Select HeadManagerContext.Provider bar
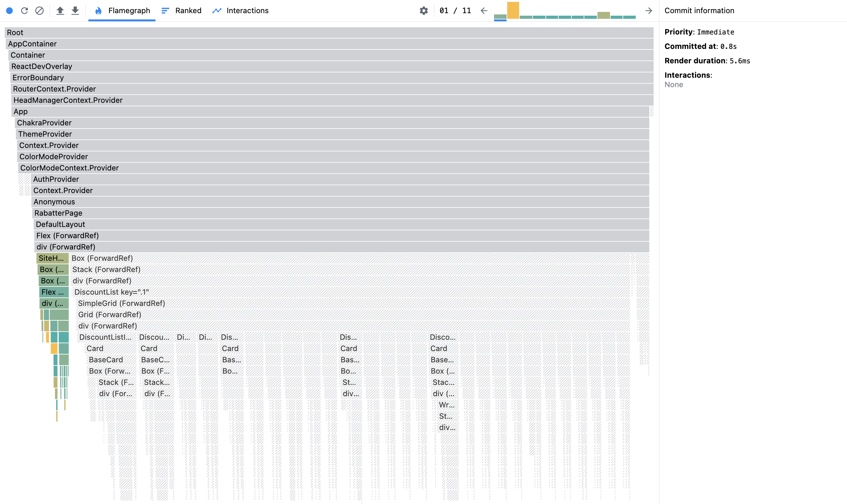The image size is (847, 504). [x=333, y=100]
